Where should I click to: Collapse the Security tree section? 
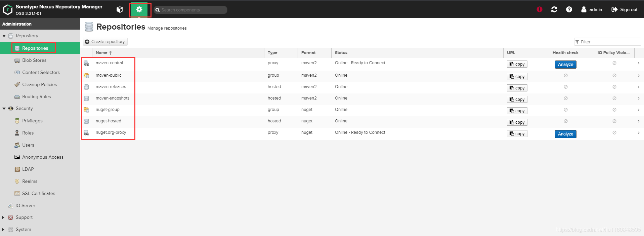click(x=4, y=109)
